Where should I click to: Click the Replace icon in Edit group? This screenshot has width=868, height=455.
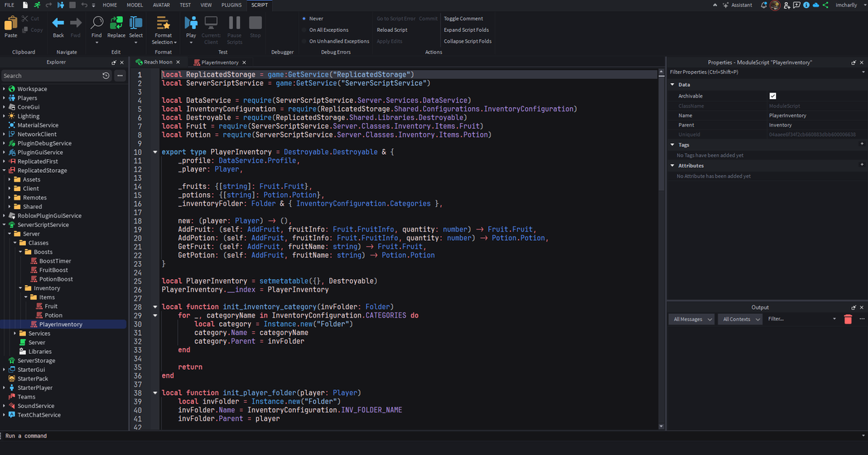click(x=116, y=23)
